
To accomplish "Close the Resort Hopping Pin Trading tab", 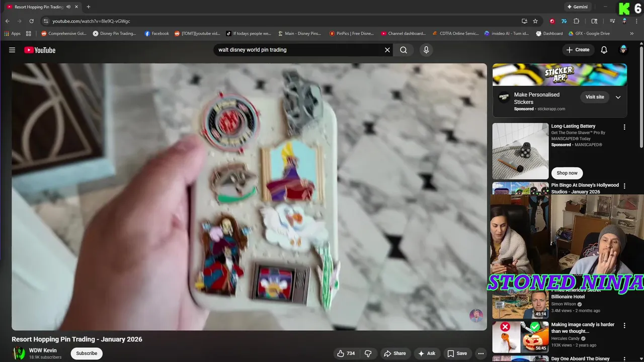I will click(76, 7).
